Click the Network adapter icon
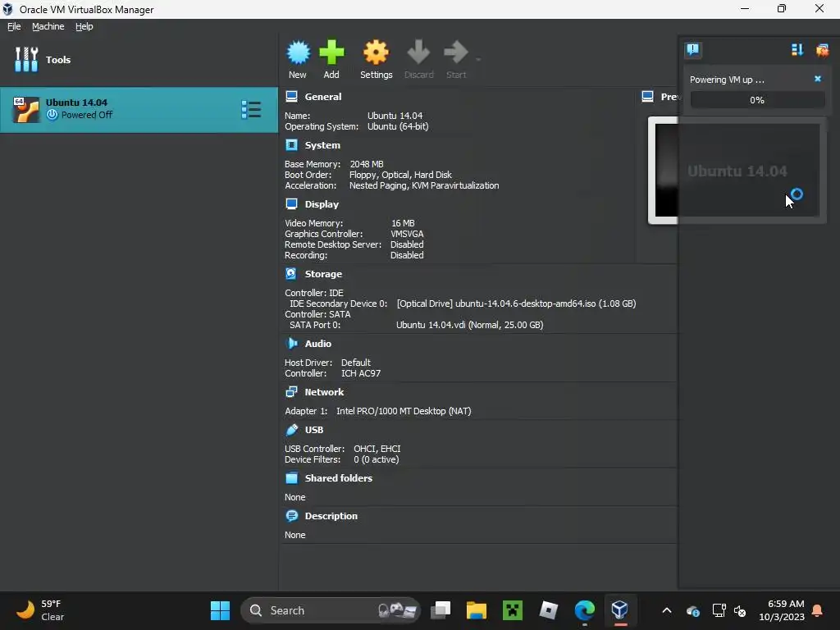The height and width of the screenshot is (630, 840). point(291,391)
